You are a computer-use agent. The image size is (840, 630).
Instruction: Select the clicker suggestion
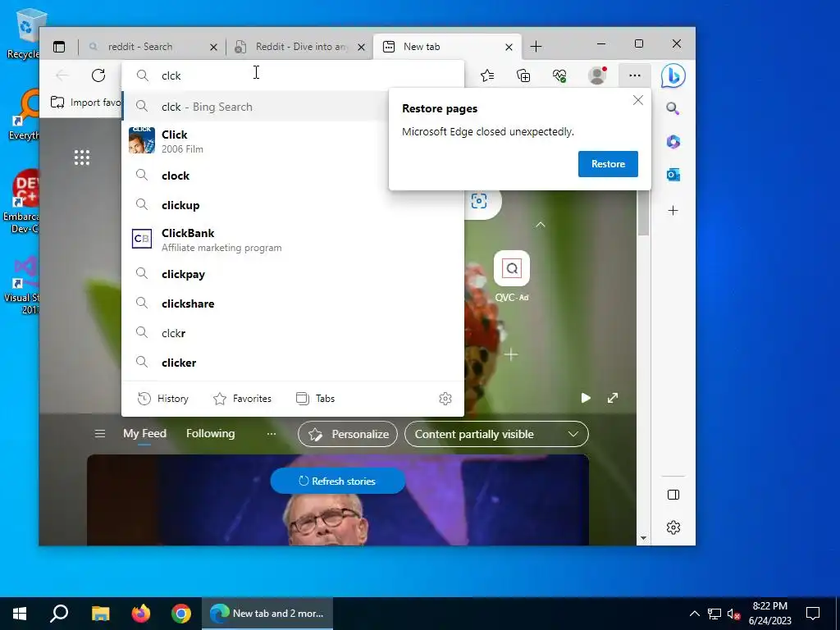293,363
